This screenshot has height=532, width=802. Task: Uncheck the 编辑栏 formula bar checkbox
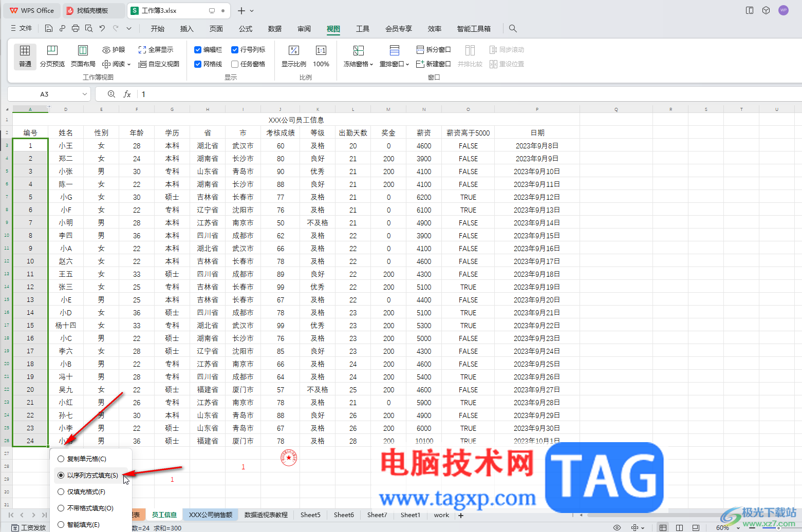point(198,50)
